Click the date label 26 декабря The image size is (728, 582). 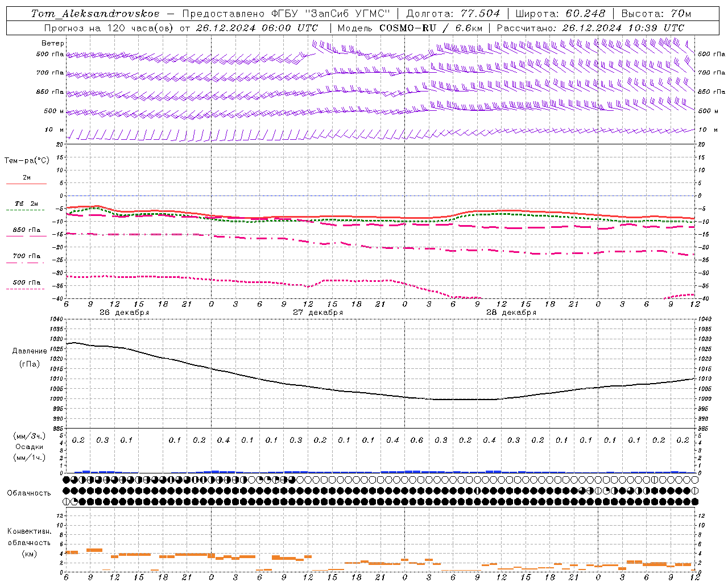click(x=125, y=313)
